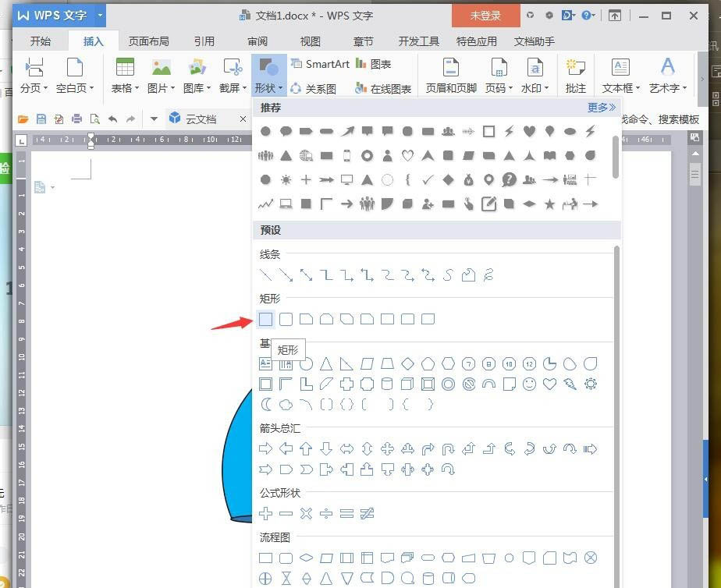
Task: Expand the 文本框 text box dropdown
Action: [621, 88]
